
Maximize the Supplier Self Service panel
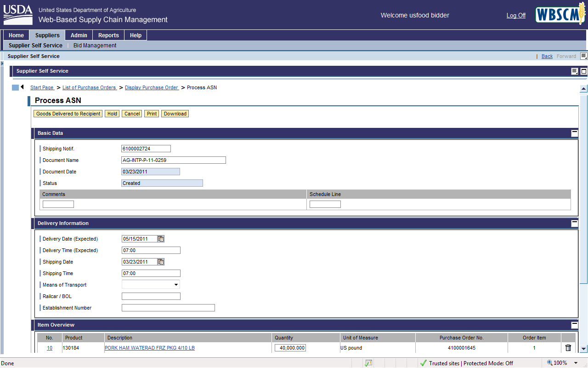point(584,71)
